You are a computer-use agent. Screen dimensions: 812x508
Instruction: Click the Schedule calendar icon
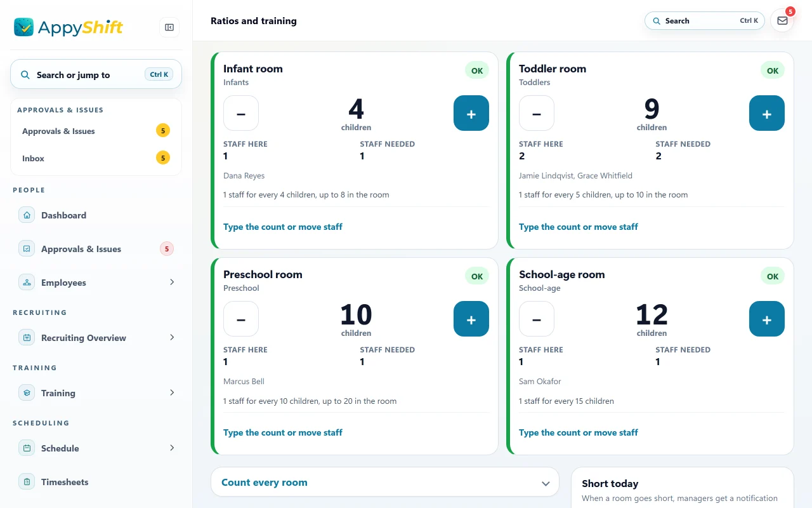[27, 448]
